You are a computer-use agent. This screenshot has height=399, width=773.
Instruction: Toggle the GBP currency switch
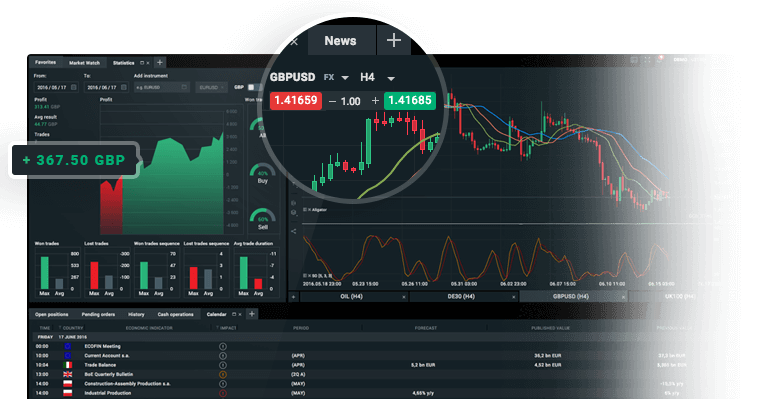tap(254, 87)
